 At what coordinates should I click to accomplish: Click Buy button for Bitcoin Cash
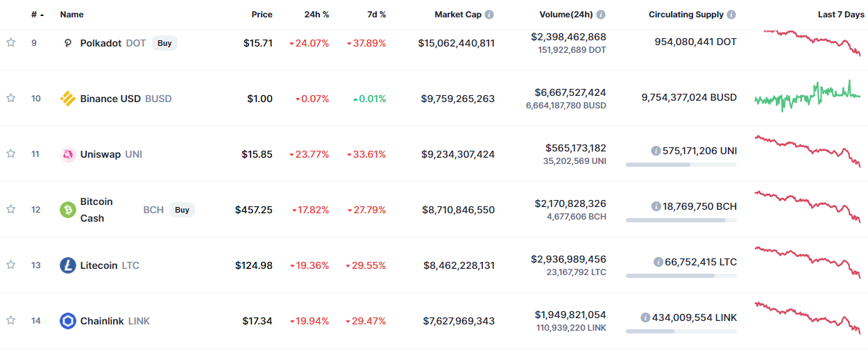tap(182, 210)
